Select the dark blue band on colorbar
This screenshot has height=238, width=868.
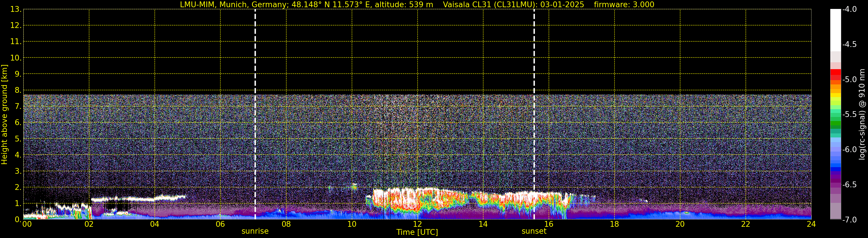click(835, 169)
